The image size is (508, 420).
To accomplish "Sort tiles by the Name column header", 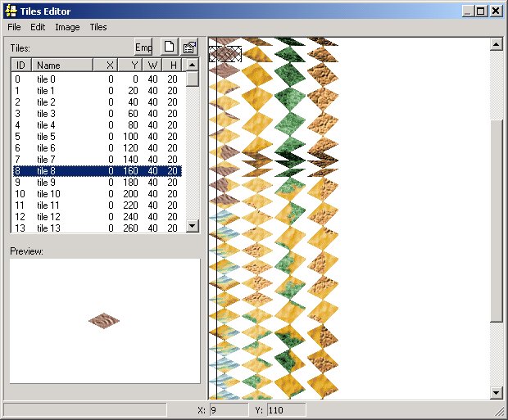I will (x=62, y=65).
